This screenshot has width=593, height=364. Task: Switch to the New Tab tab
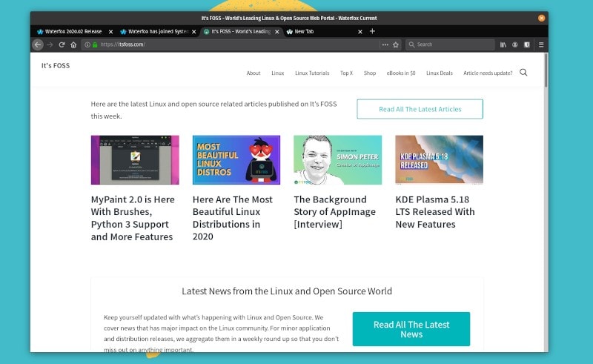(x=324, y=31)
